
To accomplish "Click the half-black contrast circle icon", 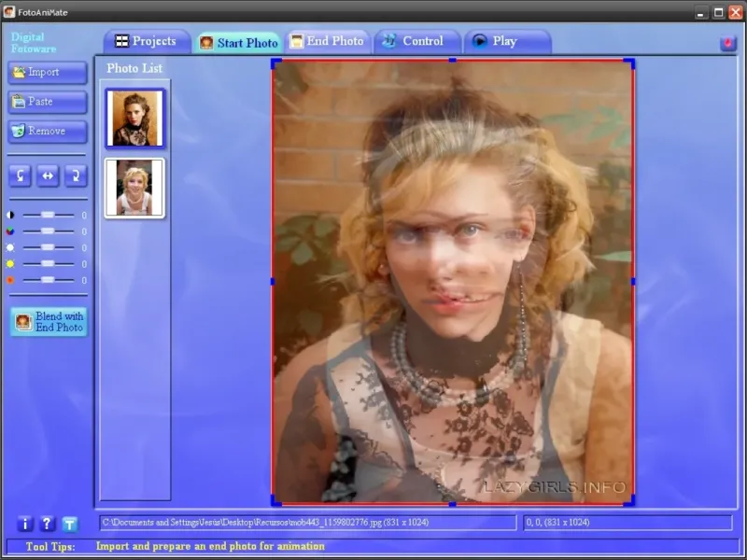I will 10,216.
